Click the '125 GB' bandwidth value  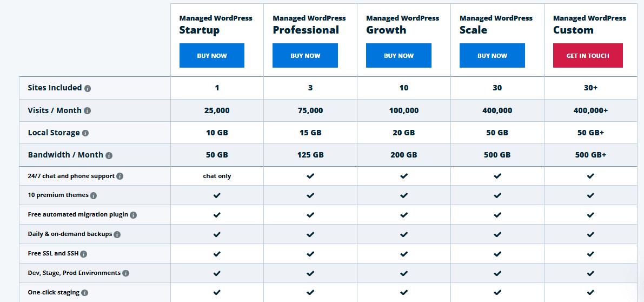[x=310, y=155]
